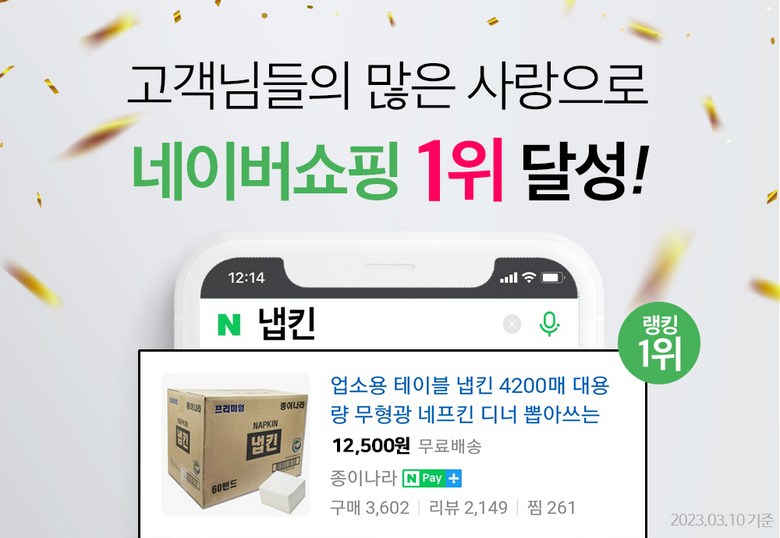
Task: Open the 리뷰 2,149 reviews link
Action: pyautogui.click(x=468, y=508)
